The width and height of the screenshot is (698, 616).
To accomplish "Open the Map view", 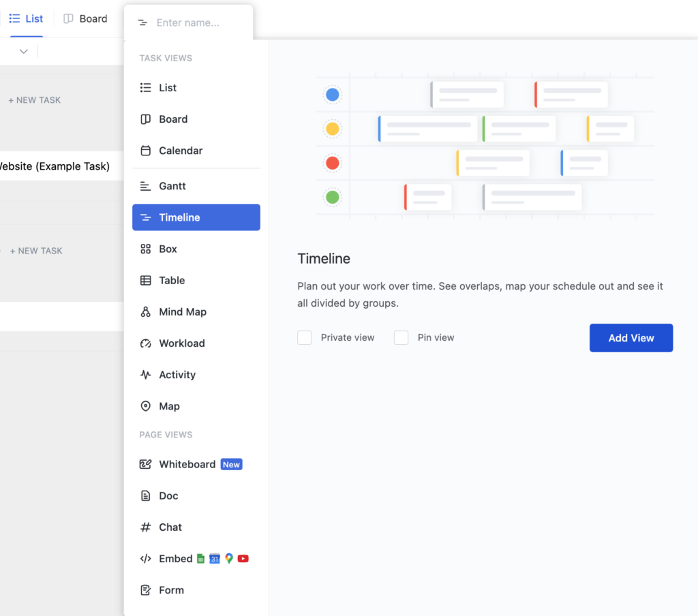I will tap(169, 406).
